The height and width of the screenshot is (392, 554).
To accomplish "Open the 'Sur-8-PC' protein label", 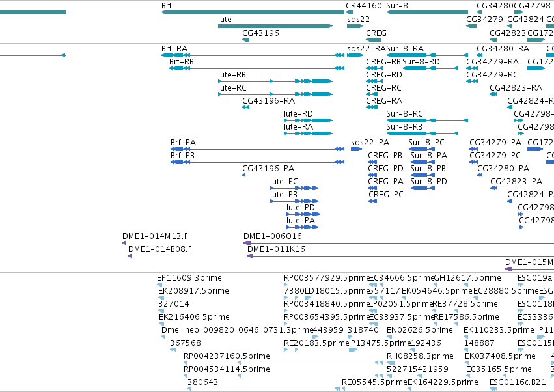I will click(426, 143).
